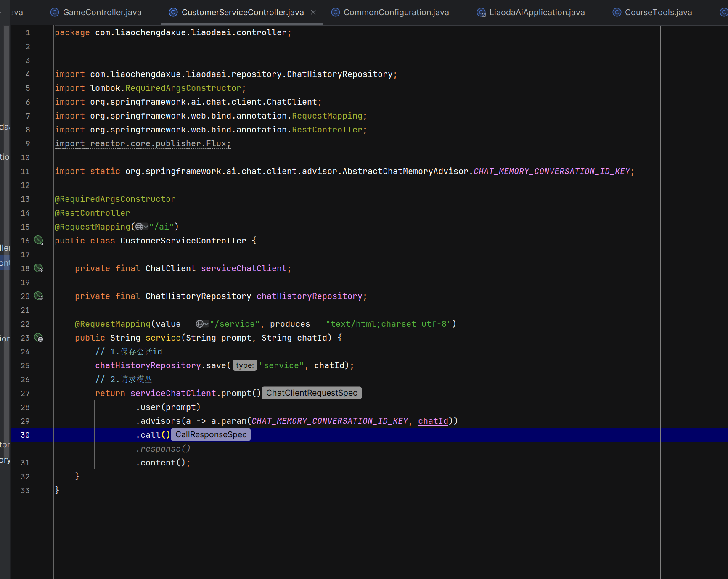728x579 pixels.
Task: Open the chevron dropdown next to "/service" mapping
Action: 207,324
